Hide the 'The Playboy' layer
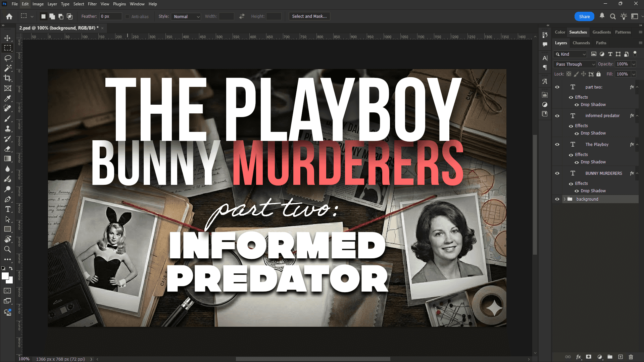Viewport: 644px width, 362px height. pos(557,145)
